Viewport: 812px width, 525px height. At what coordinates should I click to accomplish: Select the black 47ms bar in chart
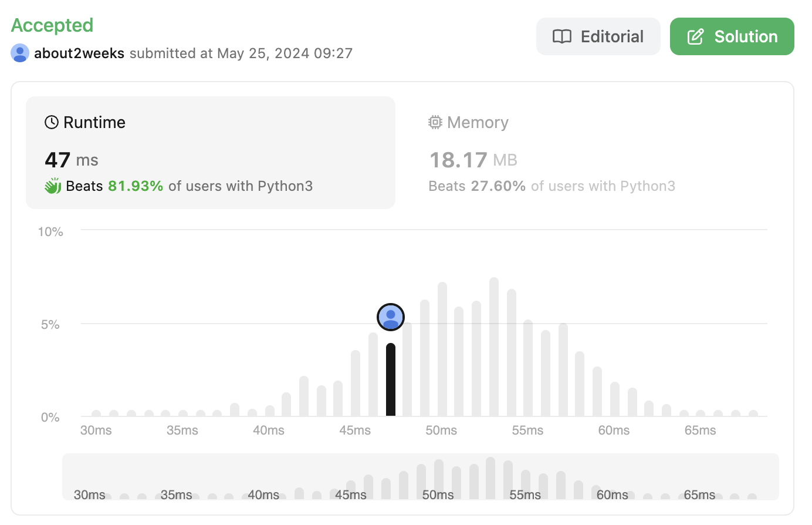pyautogui.click(x=391, y=380)
